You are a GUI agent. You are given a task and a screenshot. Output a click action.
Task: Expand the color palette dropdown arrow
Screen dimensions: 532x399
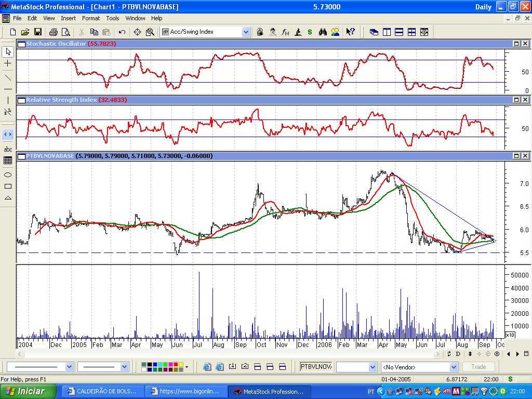[x=187, y=367]
